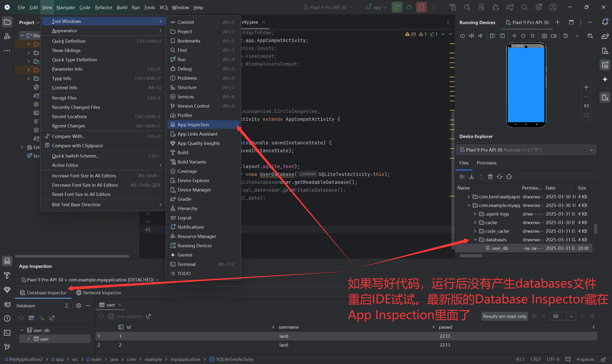Record the device screen
The height and width of the screenshot is (364, 612).
(x=554, y=36)
